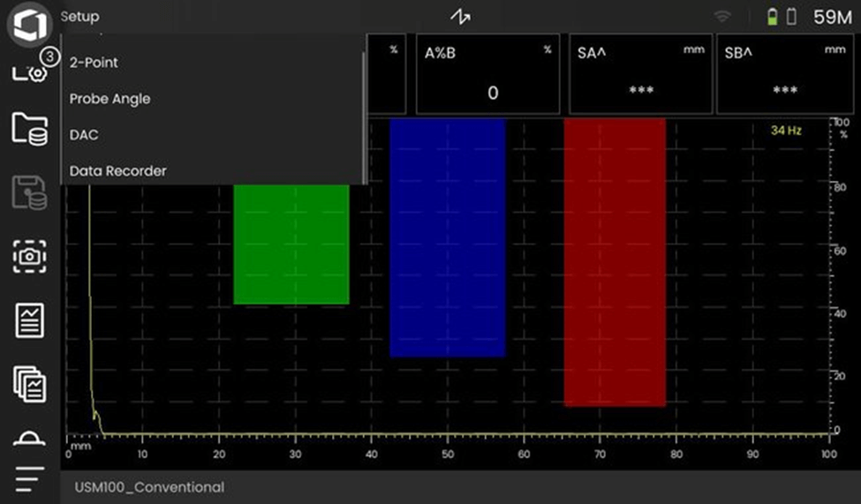Image resolution: width=861 pixels, height=504 pixels.
Task: Click the red rectangle on the A-scan
Action: coord(615,262)
